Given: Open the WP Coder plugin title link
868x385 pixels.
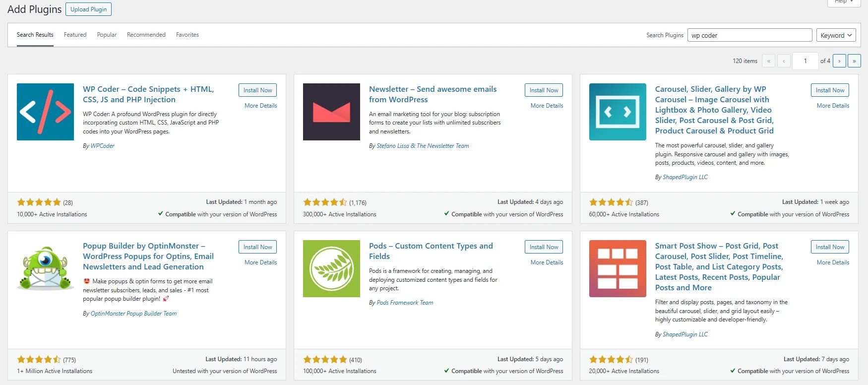Looking at the screenshot, I should [x=148, y=94].
